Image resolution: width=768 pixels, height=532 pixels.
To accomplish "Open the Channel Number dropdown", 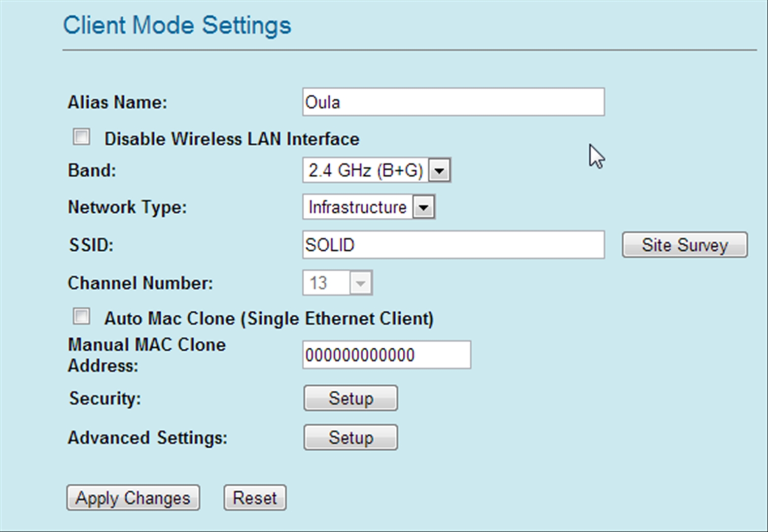I will (338, 283).
